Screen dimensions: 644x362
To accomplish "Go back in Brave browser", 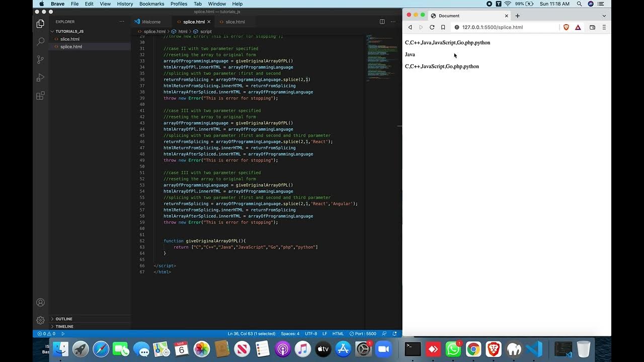I will pyautogui.click(x=410, y=27).
